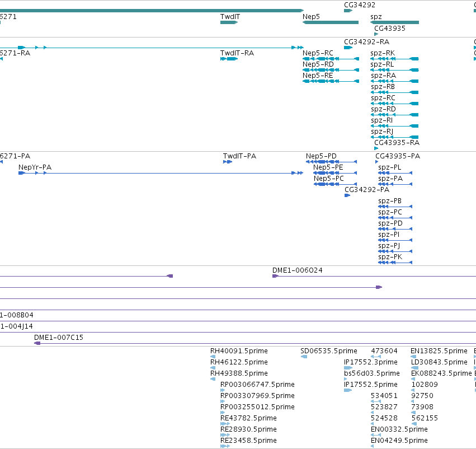
Task: Open the IP17552.3prime label
Action: pyautogui.click(x=371, y=362)
